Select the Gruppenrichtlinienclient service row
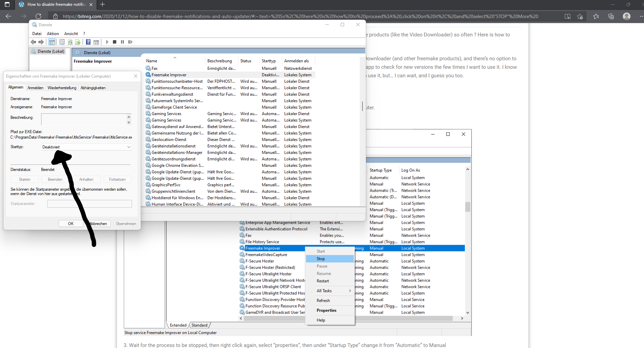The image size is (644, 348). click(230, 191)
